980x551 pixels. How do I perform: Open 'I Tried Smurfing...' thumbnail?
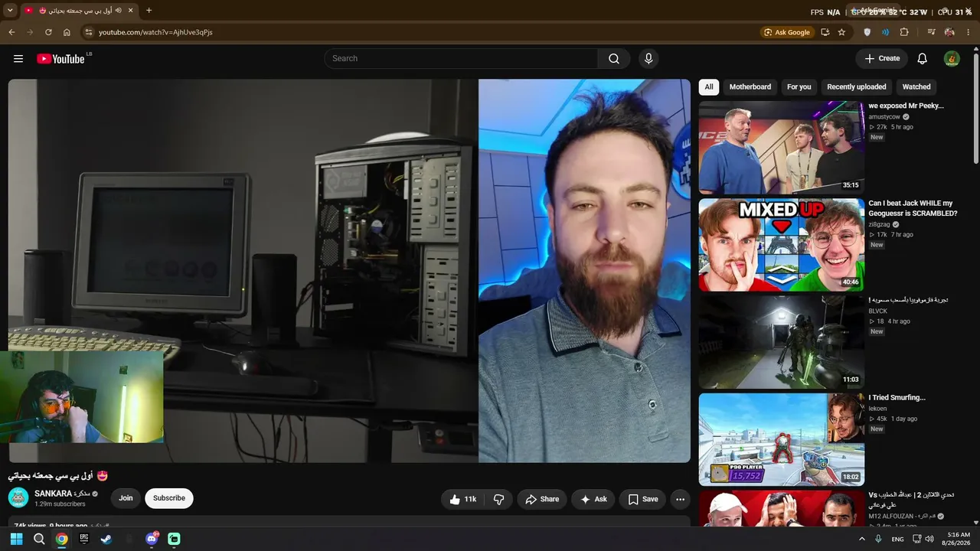[x=782, y=439]
